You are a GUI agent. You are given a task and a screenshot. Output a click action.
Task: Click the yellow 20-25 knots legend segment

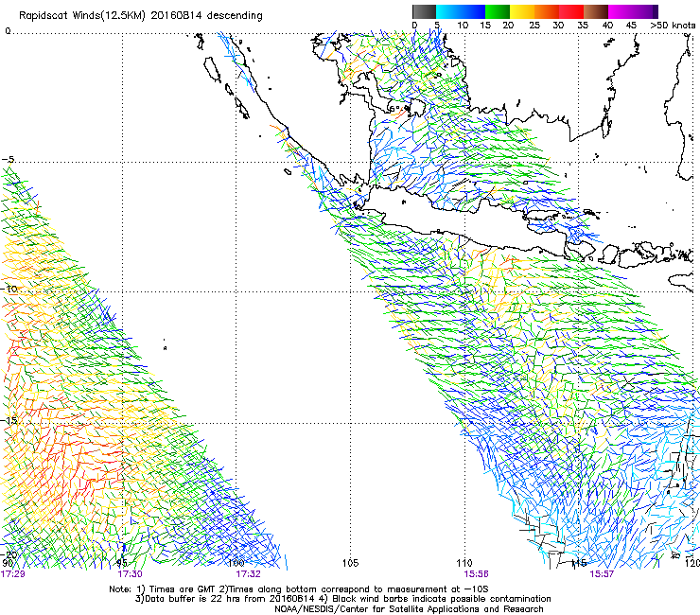click(x=522, y=11)
